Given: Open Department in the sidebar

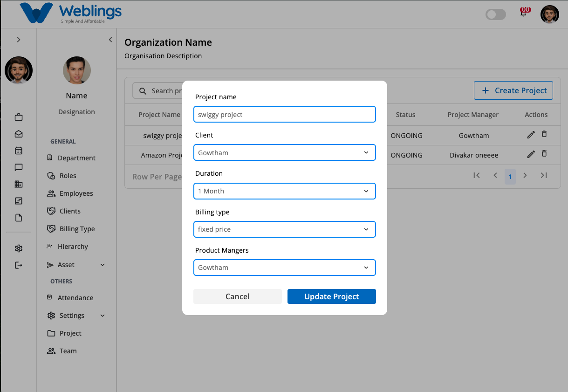Looking at the screenshot, I should (x=71, y=158).
